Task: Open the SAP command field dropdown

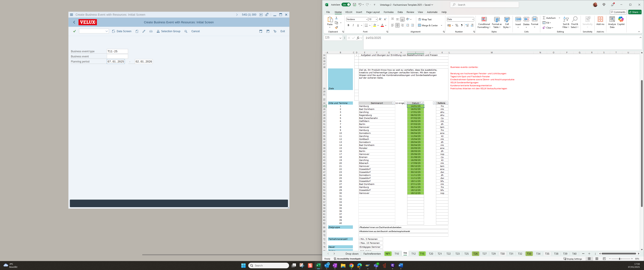Action: [107, 31]
